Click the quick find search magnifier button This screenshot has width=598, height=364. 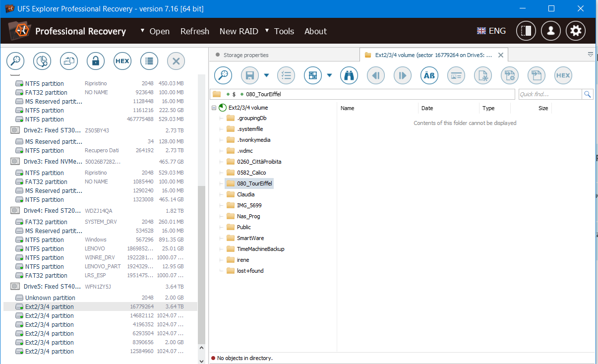[x=588, y=94]
